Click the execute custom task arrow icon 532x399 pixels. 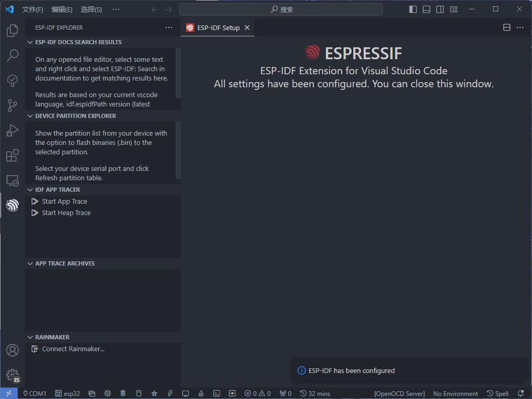coord(232,393)
